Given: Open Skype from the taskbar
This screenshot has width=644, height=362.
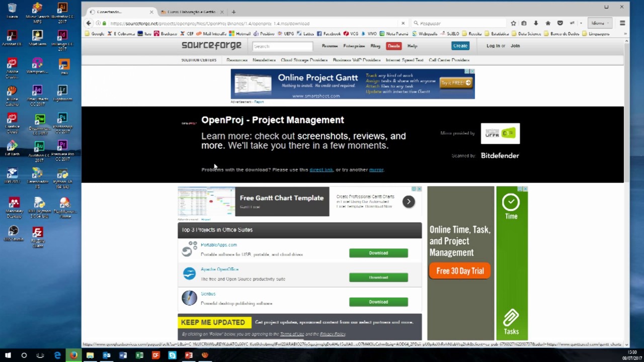Looking at the screenshot, I should coord(172,355).
